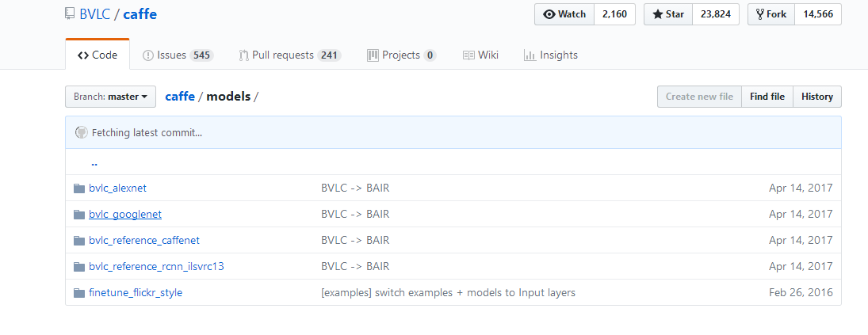Viewport: 868px width, 335px height.
Task: Open the bvlc_reference_caffenet folder
Action: pyautogui.click(x=144, y=240)
